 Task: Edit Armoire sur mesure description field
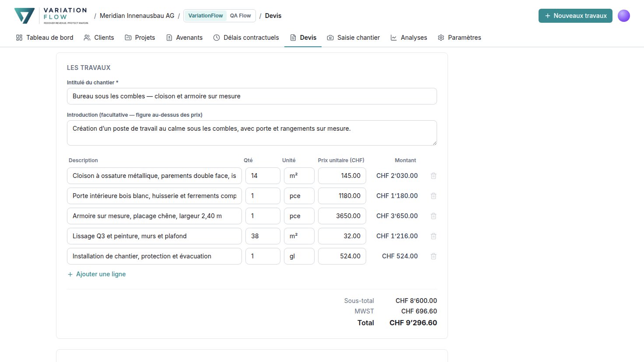tap(154, 216)
